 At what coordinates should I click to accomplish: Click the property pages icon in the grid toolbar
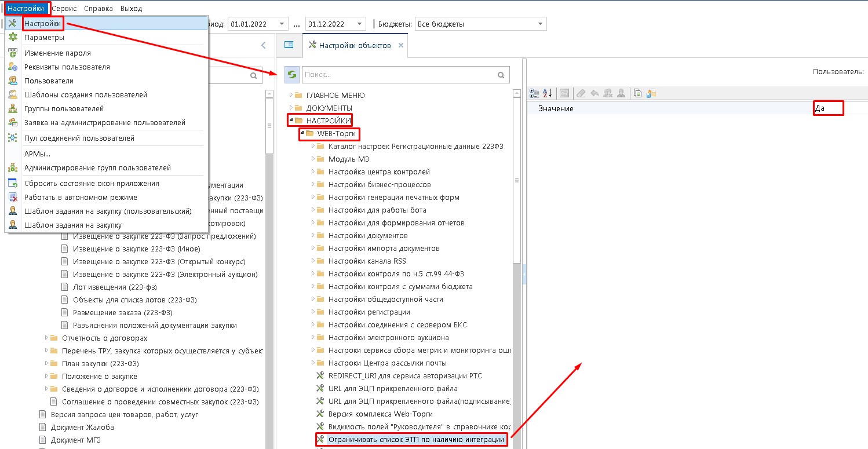coord(565,93)
